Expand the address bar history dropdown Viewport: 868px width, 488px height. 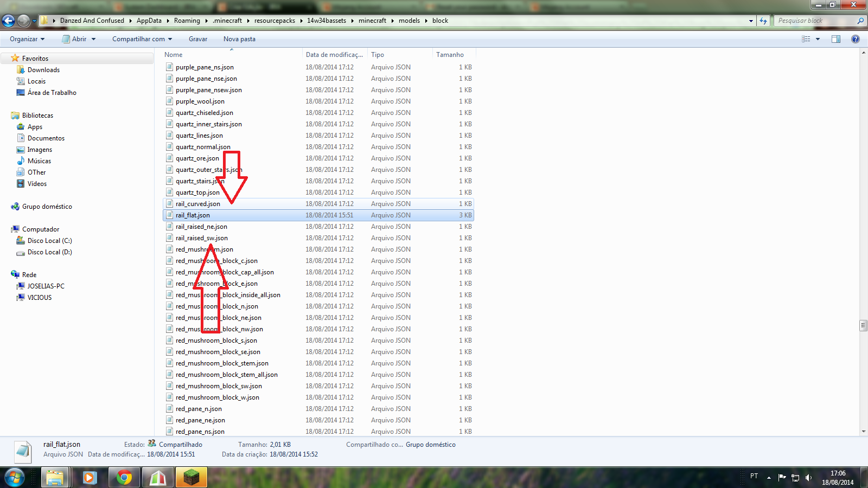(751, 21)
